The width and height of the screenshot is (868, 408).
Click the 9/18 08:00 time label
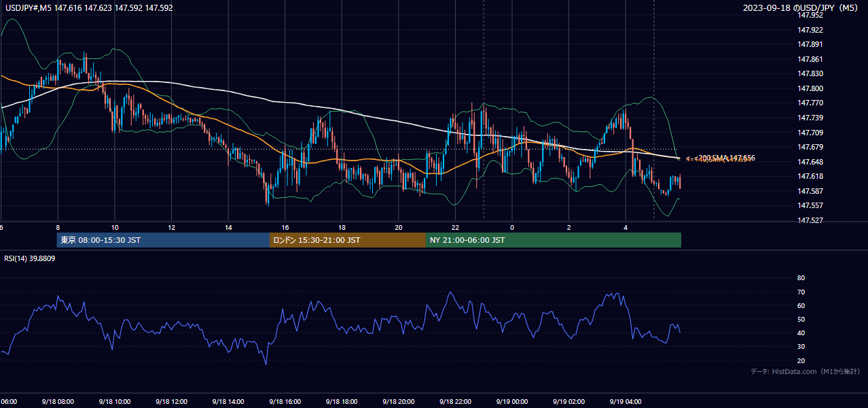click(57, 401)
